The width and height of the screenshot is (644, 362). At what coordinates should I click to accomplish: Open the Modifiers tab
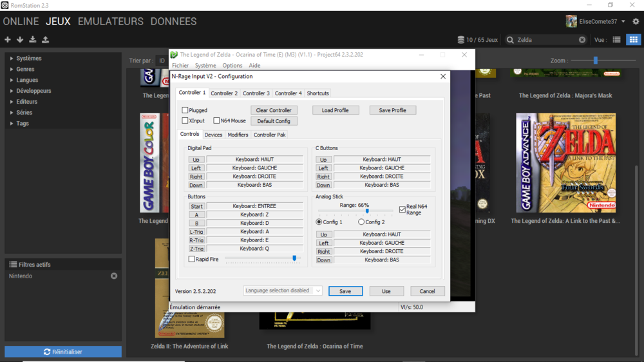click(238, 135)
